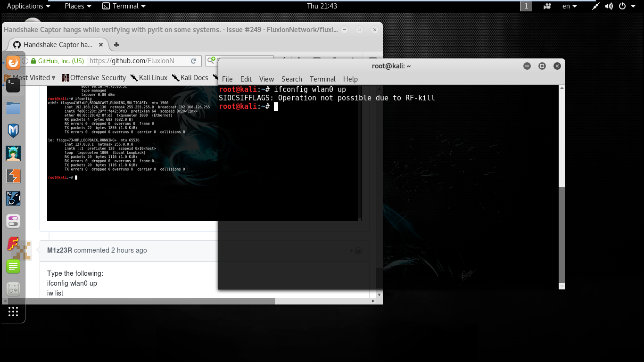Open the screenshot tool dock icon
644x362 pixels.
click(x=13, y=289)
